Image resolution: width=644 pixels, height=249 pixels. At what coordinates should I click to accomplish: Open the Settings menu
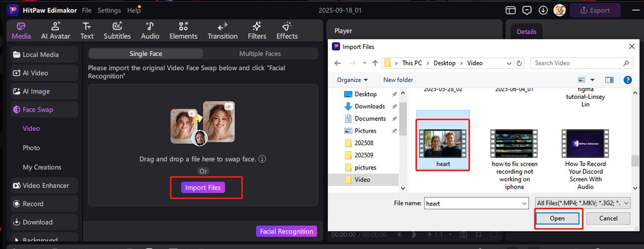(109, 10)
